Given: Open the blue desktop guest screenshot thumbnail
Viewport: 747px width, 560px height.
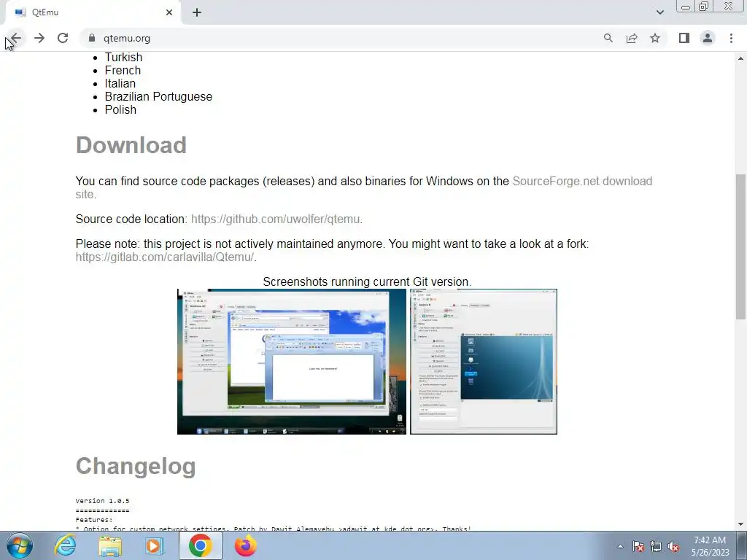Looking at the screenshot, I should 484,362.
